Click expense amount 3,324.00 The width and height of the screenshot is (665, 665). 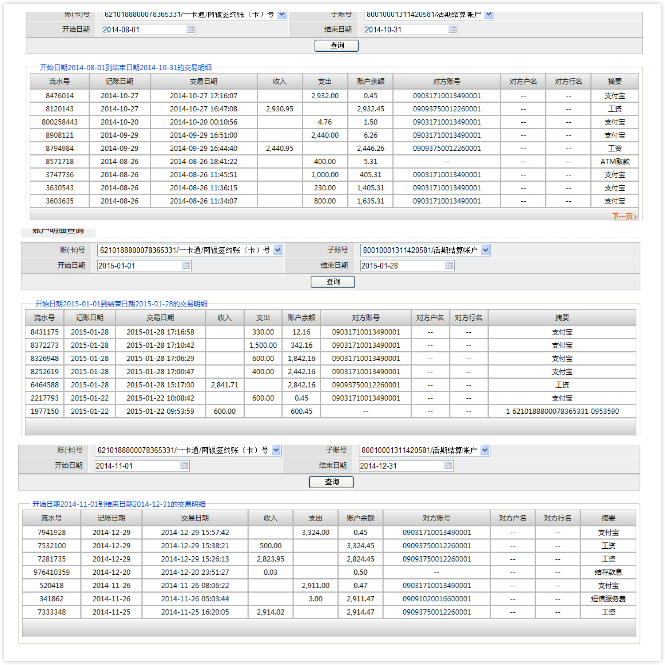(x=316, y=532)
